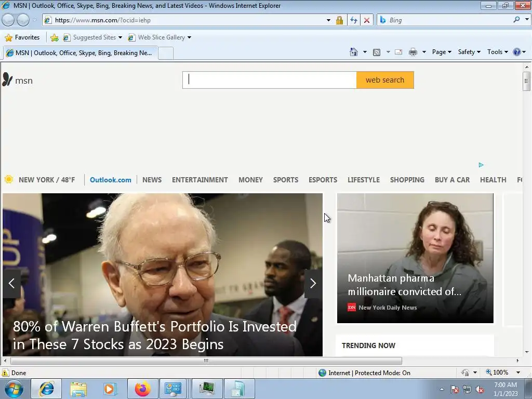
Task: Click the horizontal scrollbar thumb
Action: [206, 361]
